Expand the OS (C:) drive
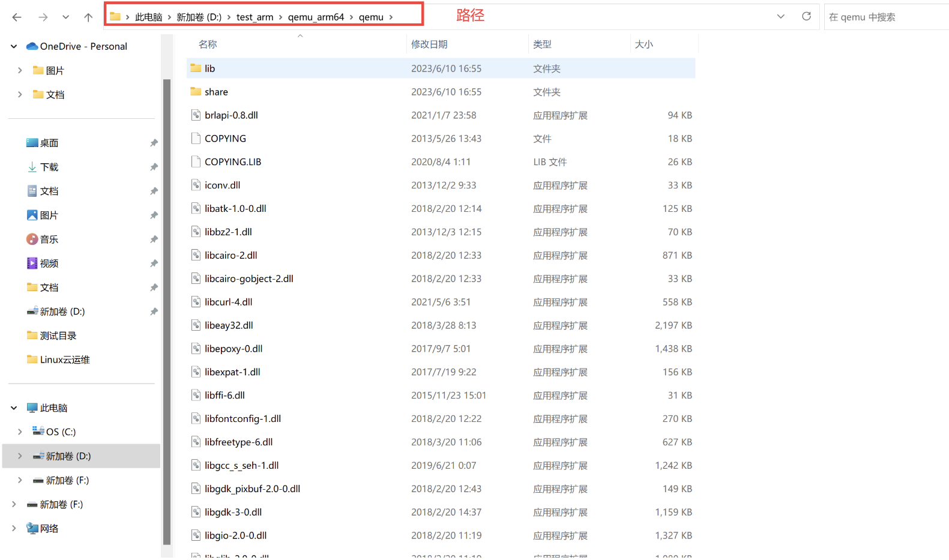This screenshot has width=949, height=560. coord(20,432)
